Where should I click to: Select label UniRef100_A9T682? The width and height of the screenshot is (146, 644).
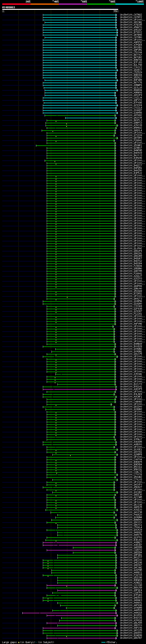point(131,115)
